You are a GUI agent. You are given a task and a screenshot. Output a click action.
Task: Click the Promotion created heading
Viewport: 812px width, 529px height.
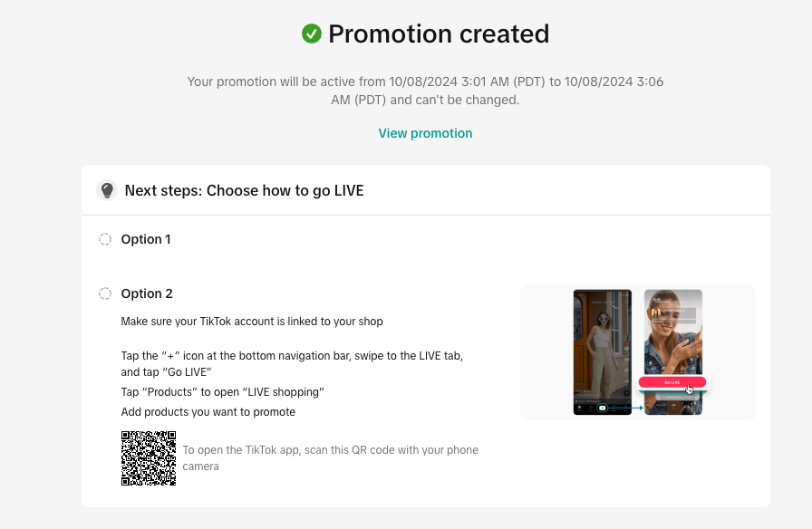point(439,34)
